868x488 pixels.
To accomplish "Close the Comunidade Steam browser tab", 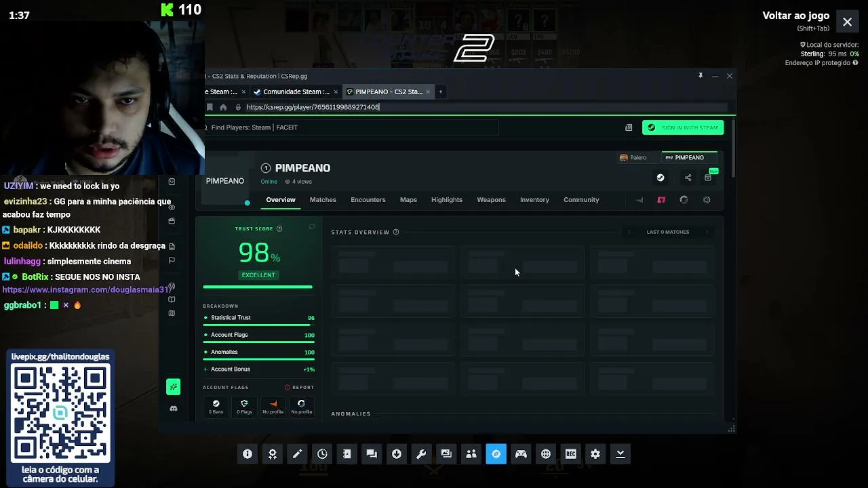I will point(336,91).
